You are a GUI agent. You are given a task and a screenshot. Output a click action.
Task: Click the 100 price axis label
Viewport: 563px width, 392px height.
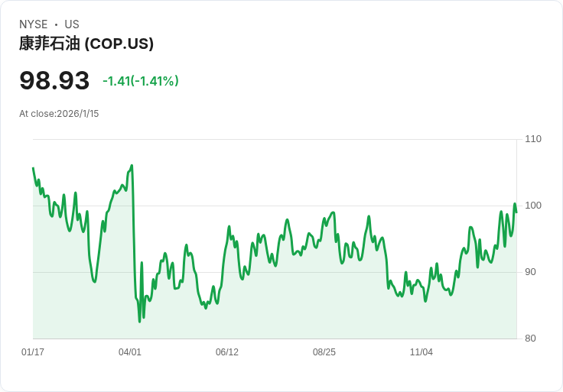[x=533, y=206]
